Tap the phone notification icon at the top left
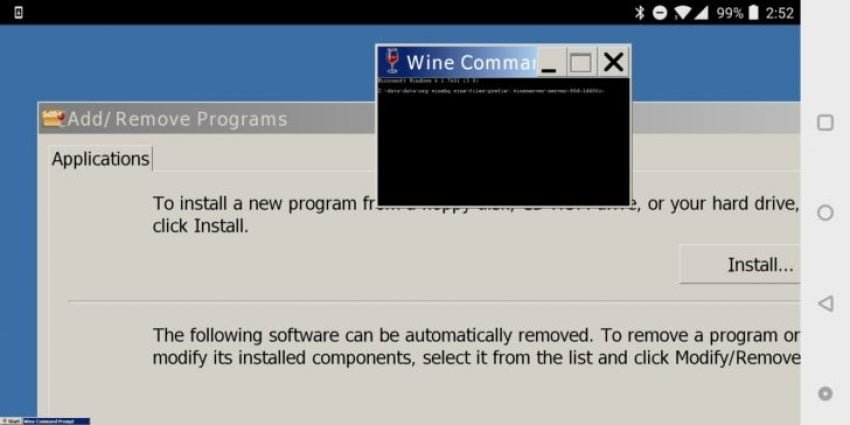The image size is (850, 425). 18,12
